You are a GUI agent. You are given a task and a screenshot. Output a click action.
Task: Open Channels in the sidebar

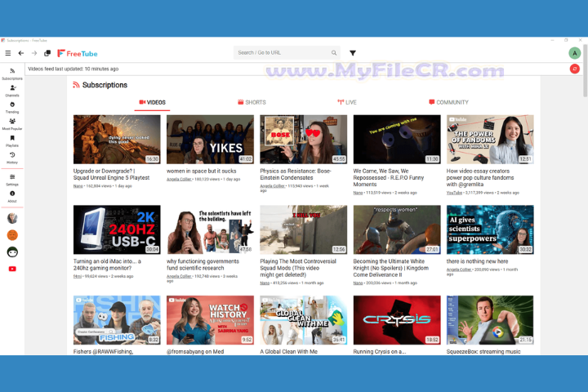point(12,91)
